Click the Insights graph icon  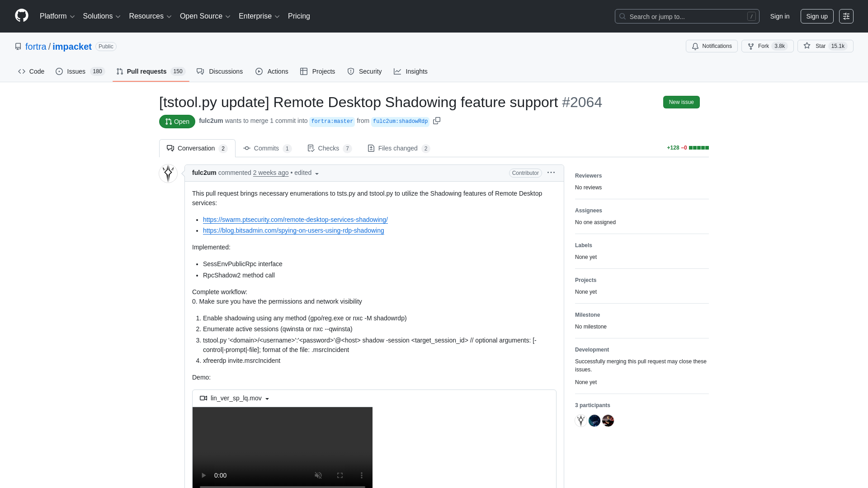tap(398, 71)
